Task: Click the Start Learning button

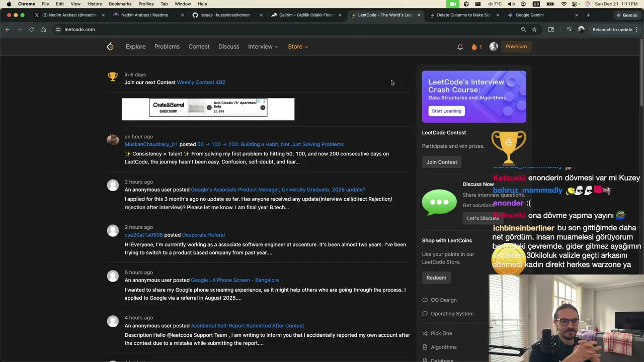Action: 446,111
